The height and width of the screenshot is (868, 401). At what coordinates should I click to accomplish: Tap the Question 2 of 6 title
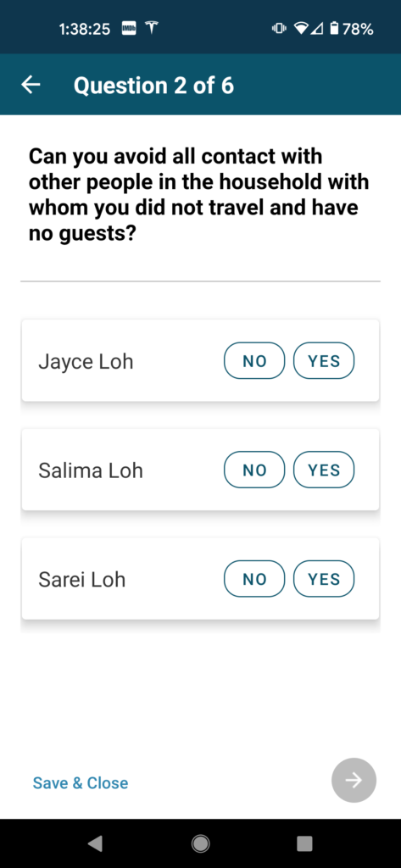tap(153, 86)
